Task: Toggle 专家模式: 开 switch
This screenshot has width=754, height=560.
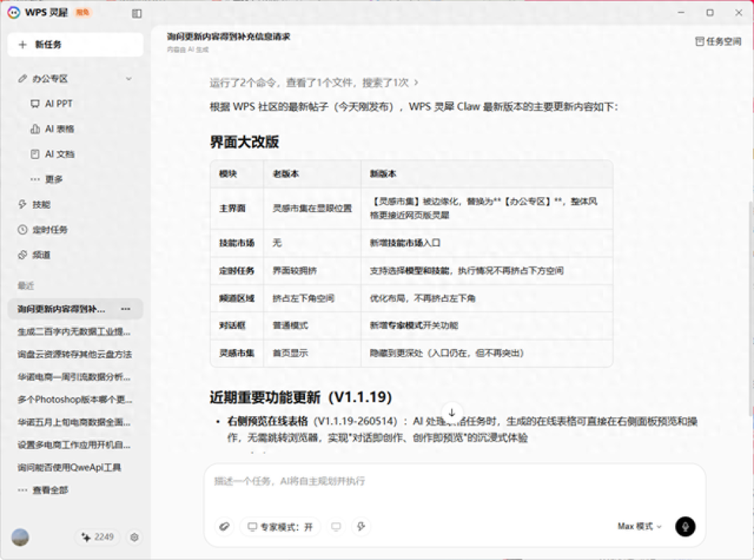Action: (x=281, y=526)
